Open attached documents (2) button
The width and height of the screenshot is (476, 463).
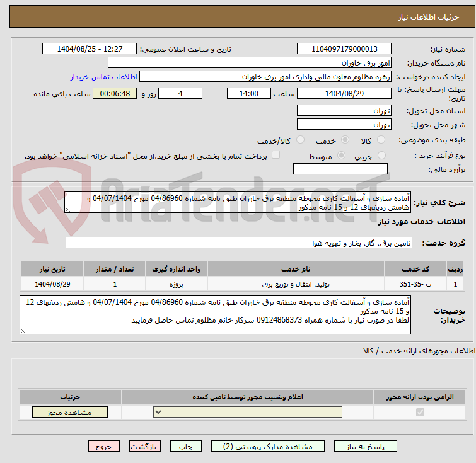[268, 447]
